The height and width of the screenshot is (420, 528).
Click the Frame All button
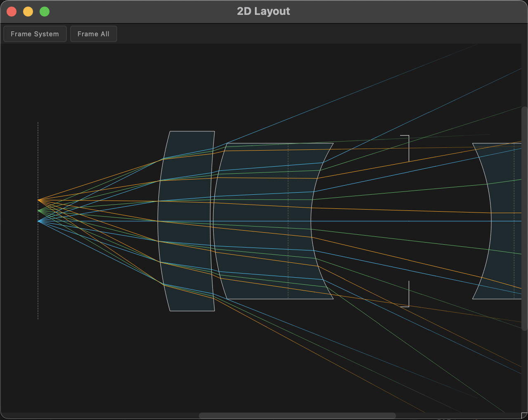tap(93, 33)
